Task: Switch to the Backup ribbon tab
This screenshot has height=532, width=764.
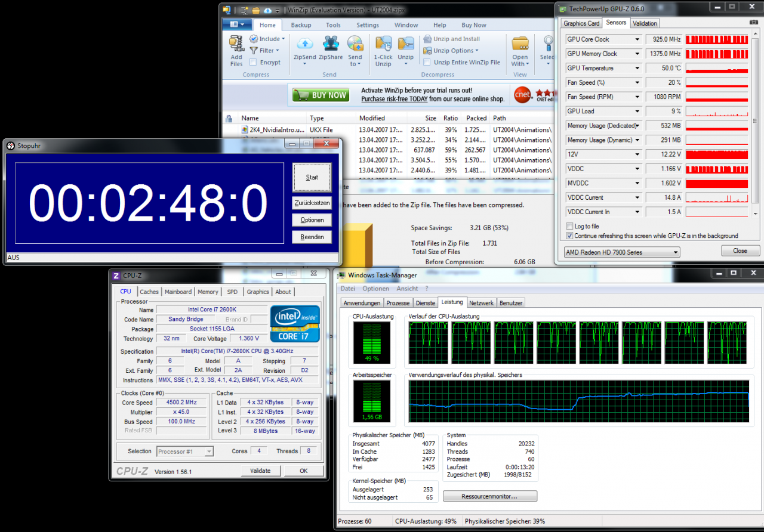Action: 301,25
